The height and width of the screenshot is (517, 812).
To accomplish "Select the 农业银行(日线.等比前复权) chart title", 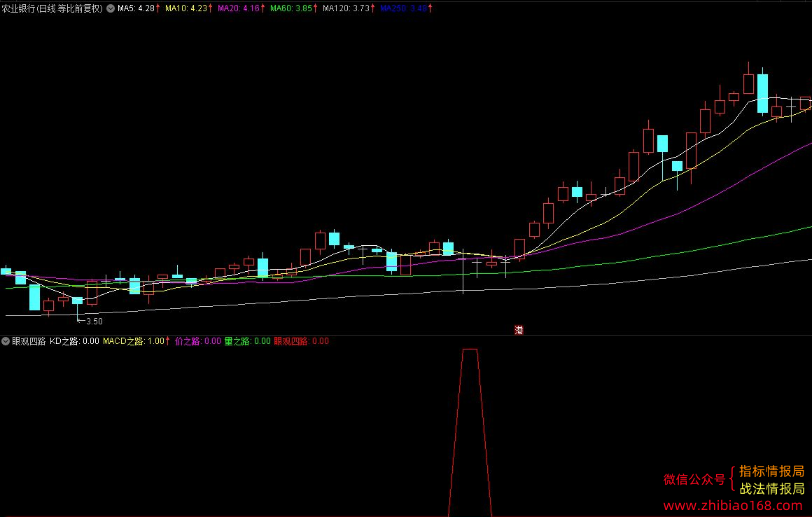I will tap(52, 8).
